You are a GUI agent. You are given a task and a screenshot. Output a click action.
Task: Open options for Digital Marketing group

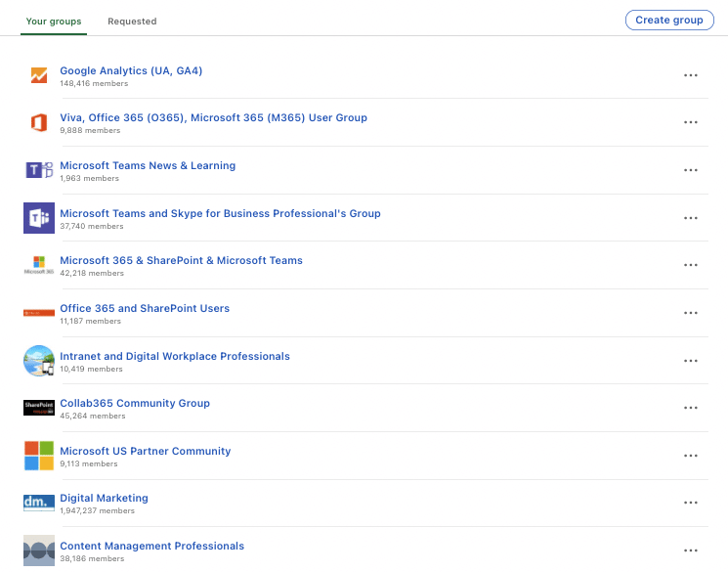pos(691,503)
